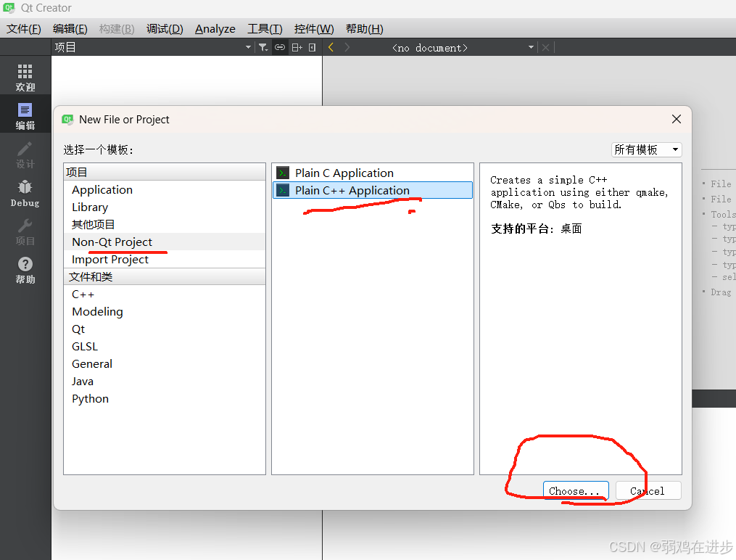Open the Projects (项目) mode in sidebar

tap(25, 232)
